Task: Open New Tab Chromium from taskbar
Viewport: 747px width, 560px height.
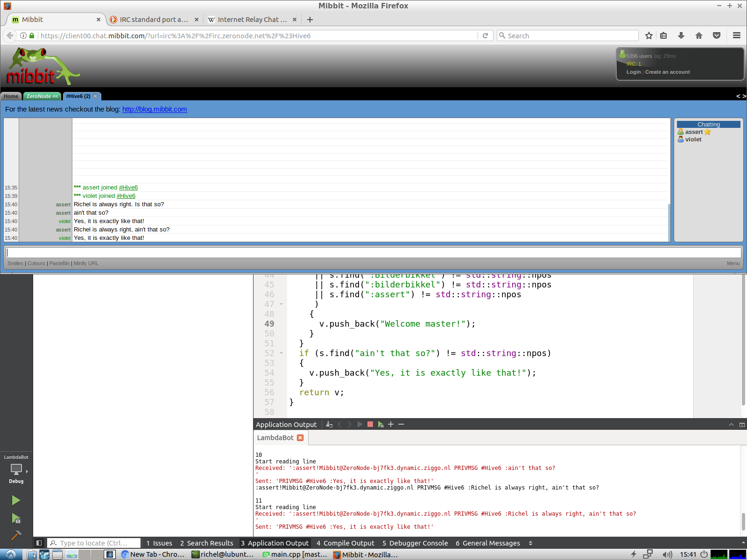Action: point(153,554)
